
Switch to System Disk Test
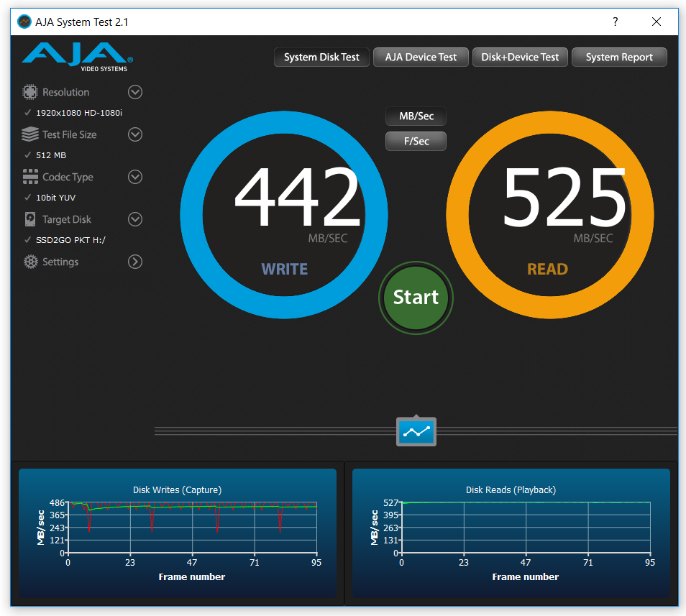pyautogui.click(x=321, y=58)
